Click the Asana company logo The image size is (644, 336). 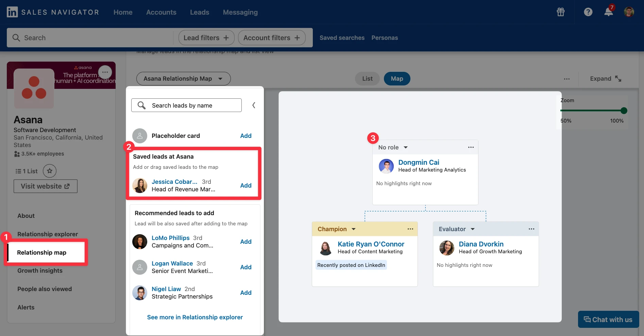(x=34, y=89)
